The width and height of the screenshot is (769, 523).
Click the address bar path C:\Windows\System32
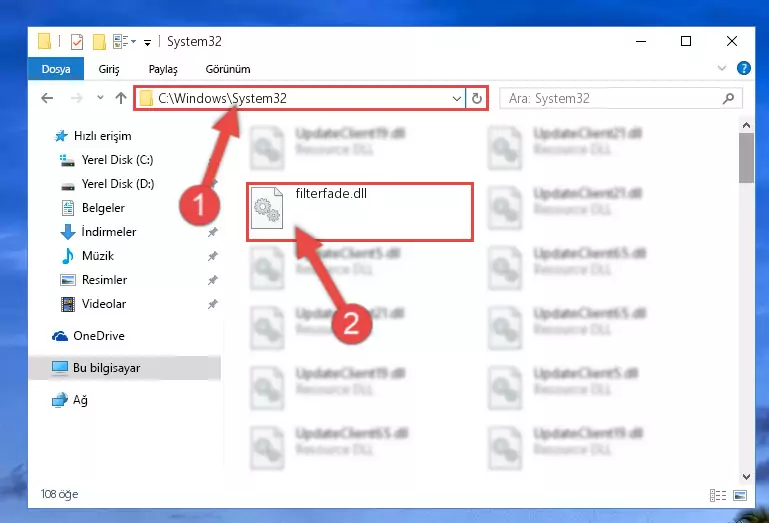pyautogui.click(x=222, y=99)
